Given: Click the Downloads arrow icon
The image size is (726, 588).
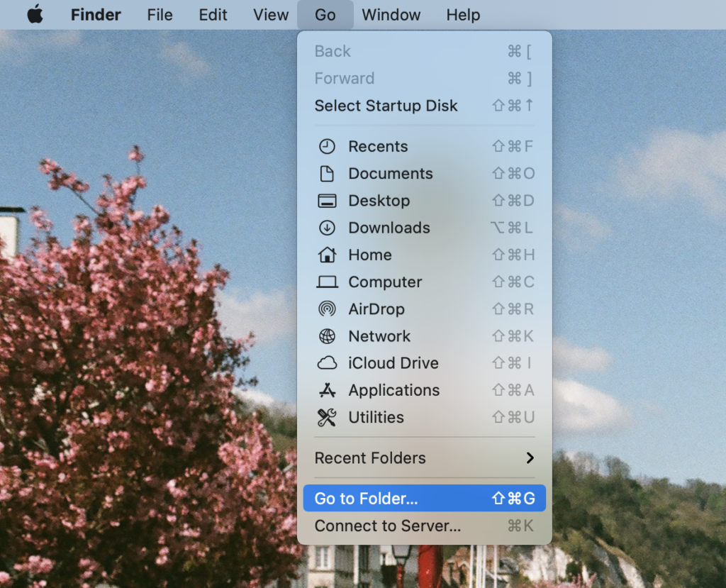Looking at the screenshot, I should (327, 228).
